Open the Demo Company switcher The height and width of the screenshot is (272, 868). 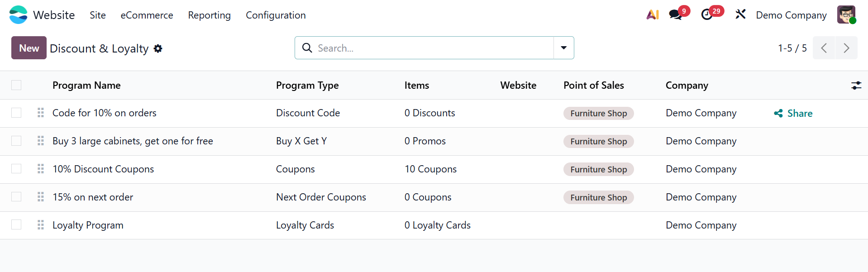pos(791,15)
